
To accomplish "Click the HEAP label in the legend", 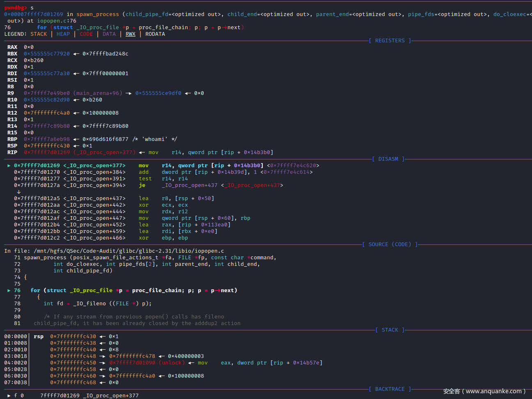I will [63, 34].
